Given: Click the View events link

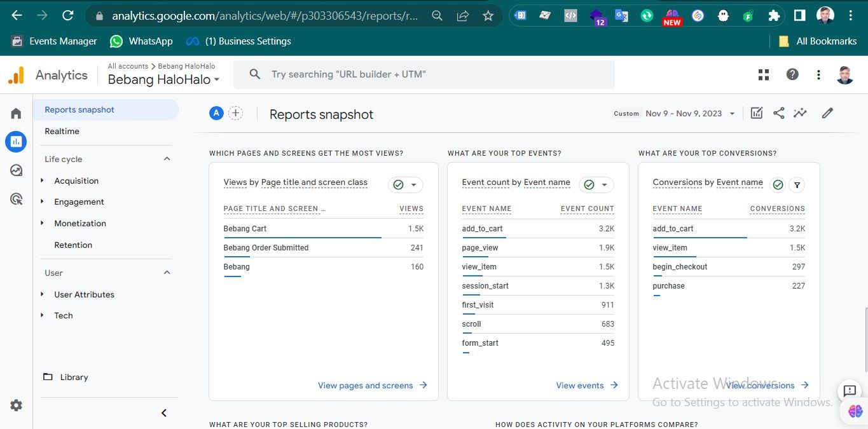Looking at the screenshot, I should point(587,385).
